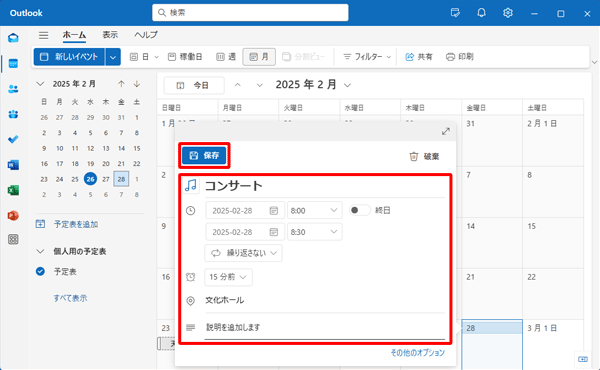
Task: Click the すべて表示 link
Action: [x=70, y=298]
